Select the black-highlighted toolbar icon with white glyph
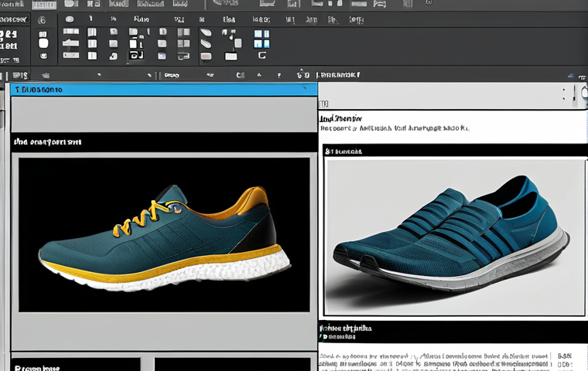Screen dimensions: 588x371 (x=136, y=55)
